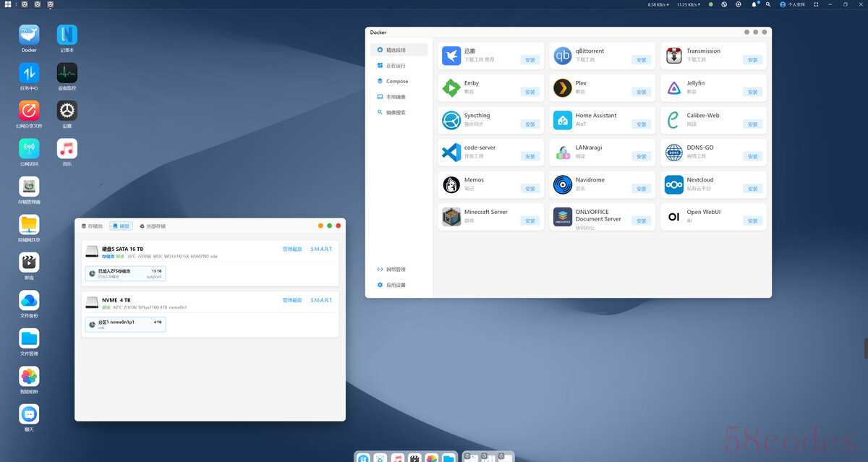Click 管理硬盘 for NVME 4 TB

tap(292, 300)
